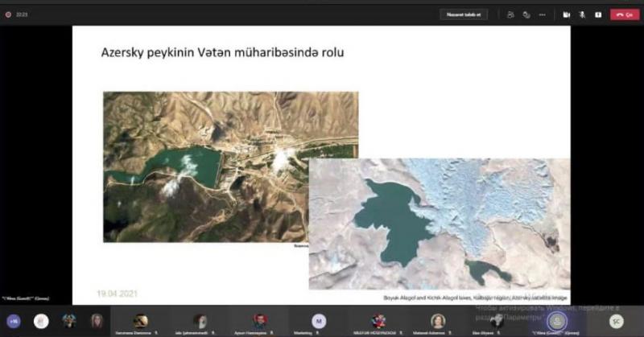Toggle the camera on or off
Viewport: 644px width, 337px height.
tap(567, 14)
